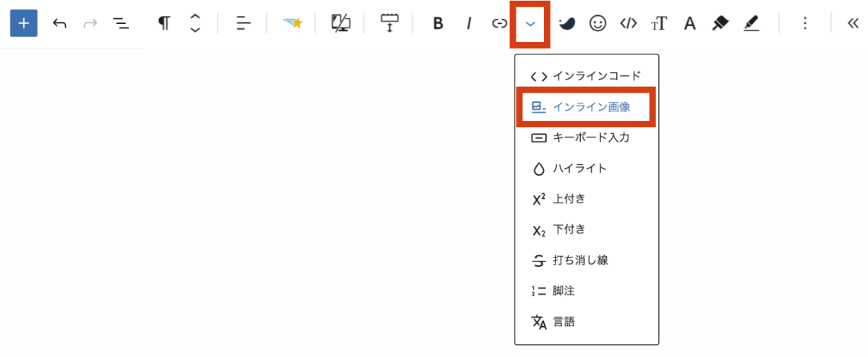
Task: Select インライン画像 from the menu
Action: click(586, 107)
